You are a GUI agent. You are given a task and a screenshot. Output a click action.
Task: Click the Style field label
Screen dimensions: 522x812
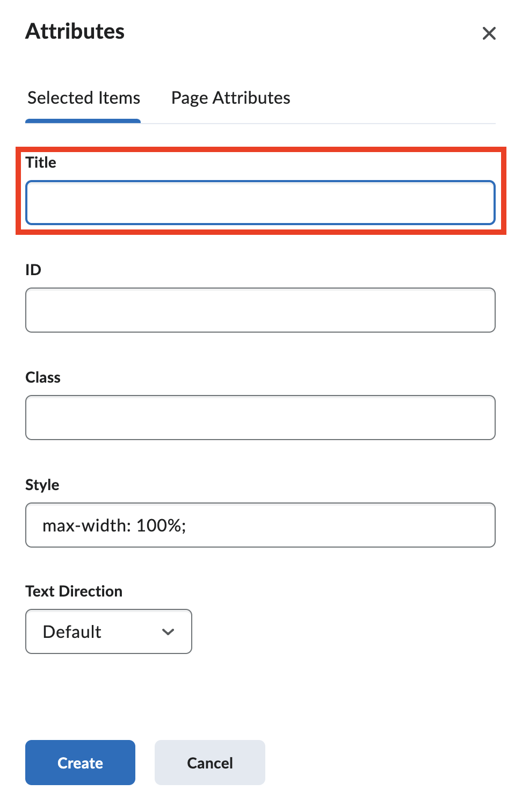point(42,485)
